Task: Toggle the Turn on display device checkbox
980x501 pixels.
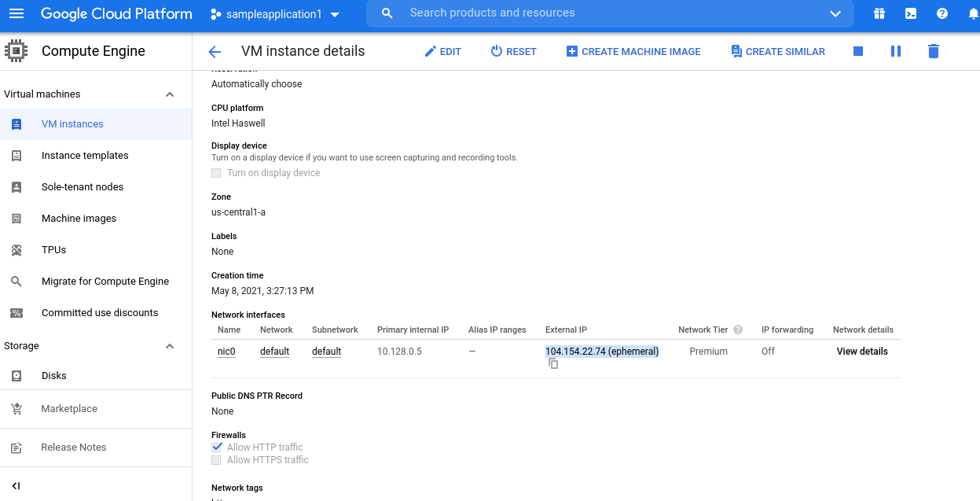Action: pos(217,173)
